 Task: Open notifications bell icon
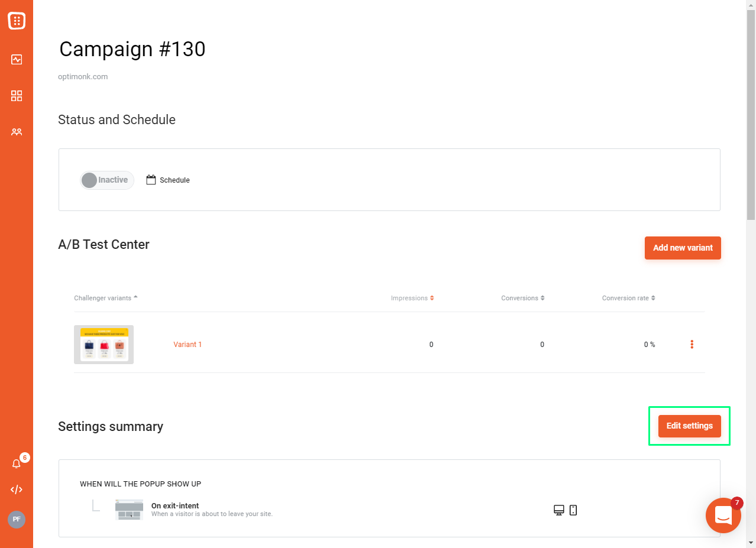tap(17, 464)
